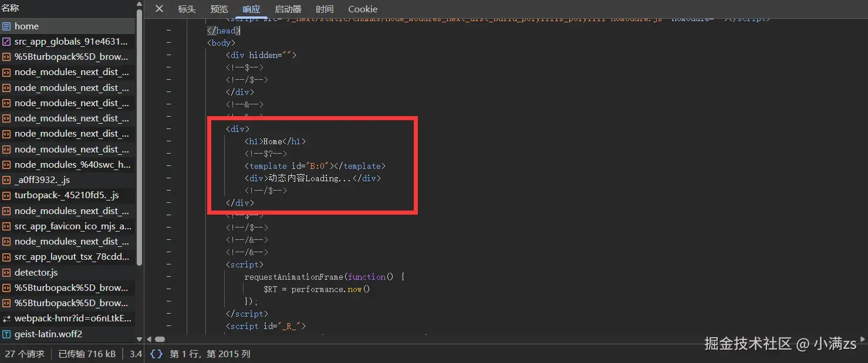
Task: Click the <script id="_R_"> line
Action: (266, 326)
